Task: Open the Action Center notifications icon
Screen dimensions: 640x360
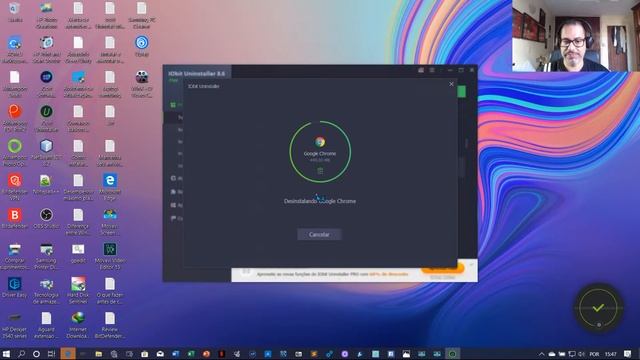Action: [x=628, y=354]
